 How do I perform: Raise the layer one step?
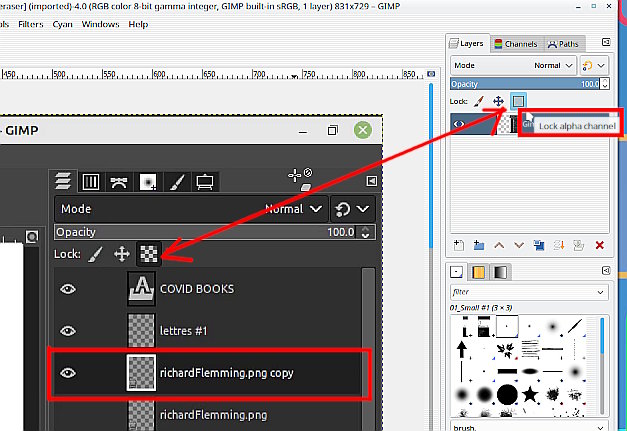click(x=499, y=245)
